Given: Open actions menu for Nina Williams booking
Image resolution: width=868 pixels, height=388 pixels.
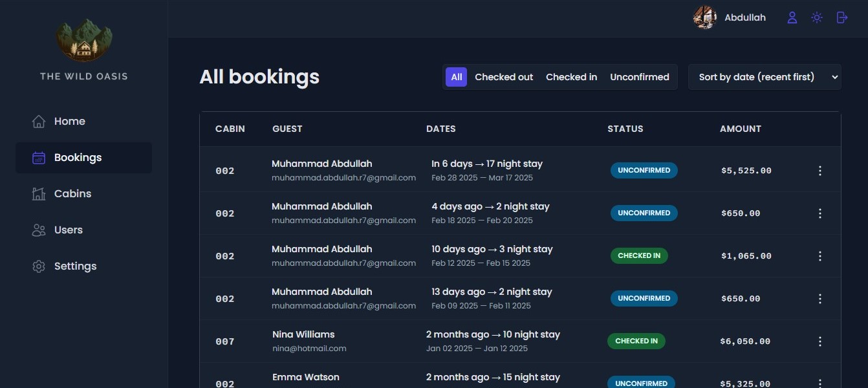Looking at the screenshot, I should [819, 341].
